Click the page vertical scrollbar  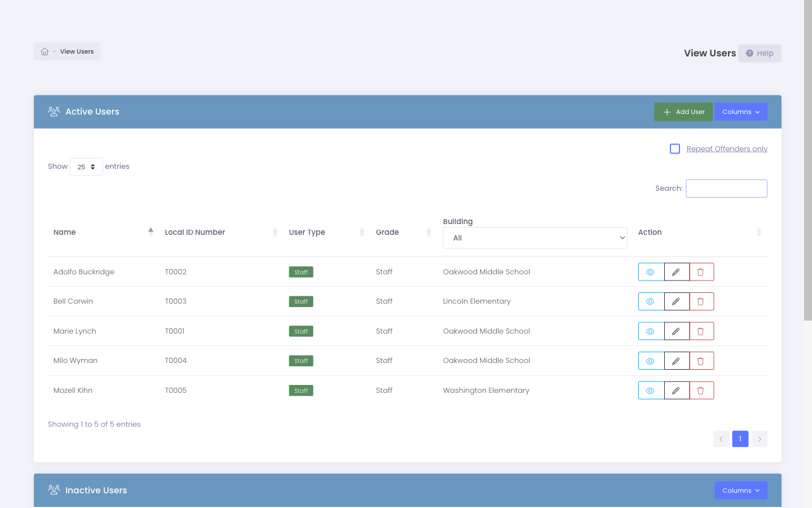click(808, 160)
